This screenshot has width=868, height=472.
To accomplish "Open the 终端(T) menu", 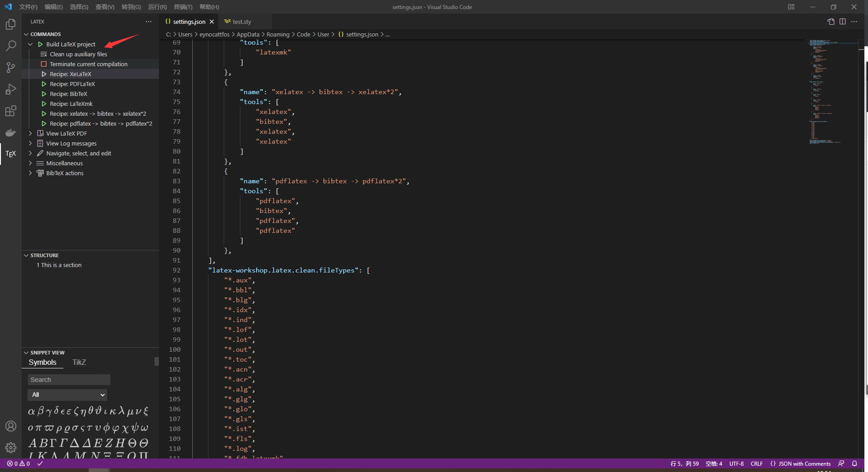I will click(183, 7).
